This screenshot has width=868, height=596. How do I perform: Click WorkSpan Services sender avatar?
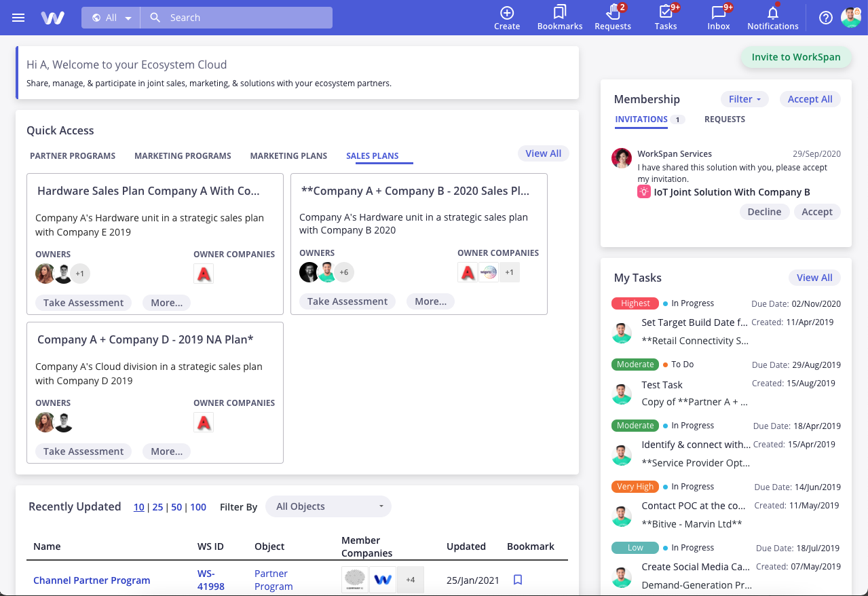622,158
